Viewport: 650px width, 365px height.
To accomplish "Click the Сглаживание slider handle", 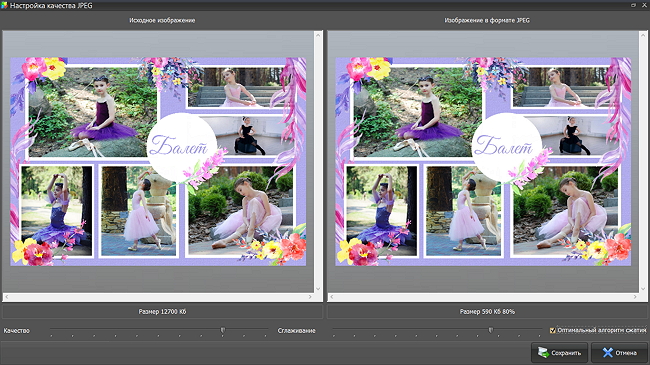I will [x=491, y=330].
